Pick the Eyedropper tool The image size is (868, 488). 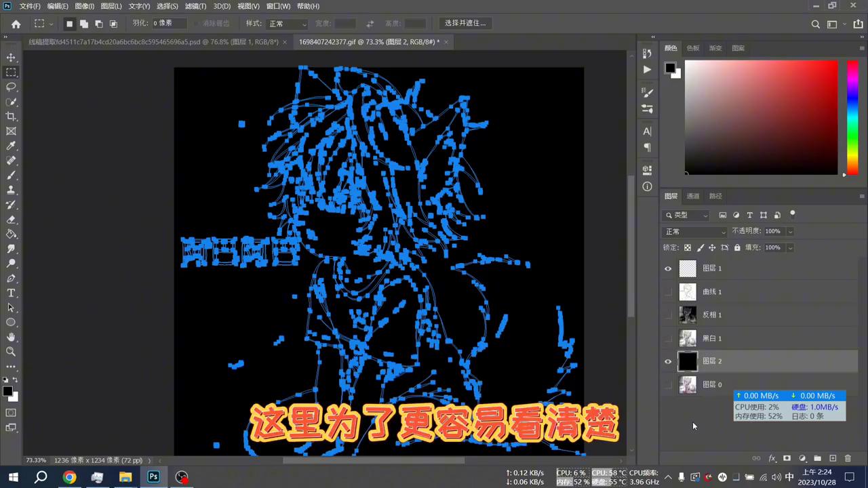click(11, 146)
